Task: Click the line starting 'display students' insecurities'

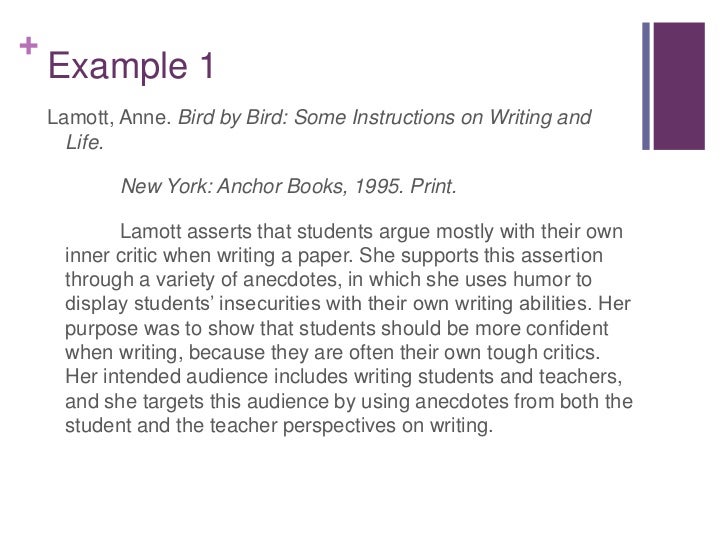Action: [x=348, y=304]
